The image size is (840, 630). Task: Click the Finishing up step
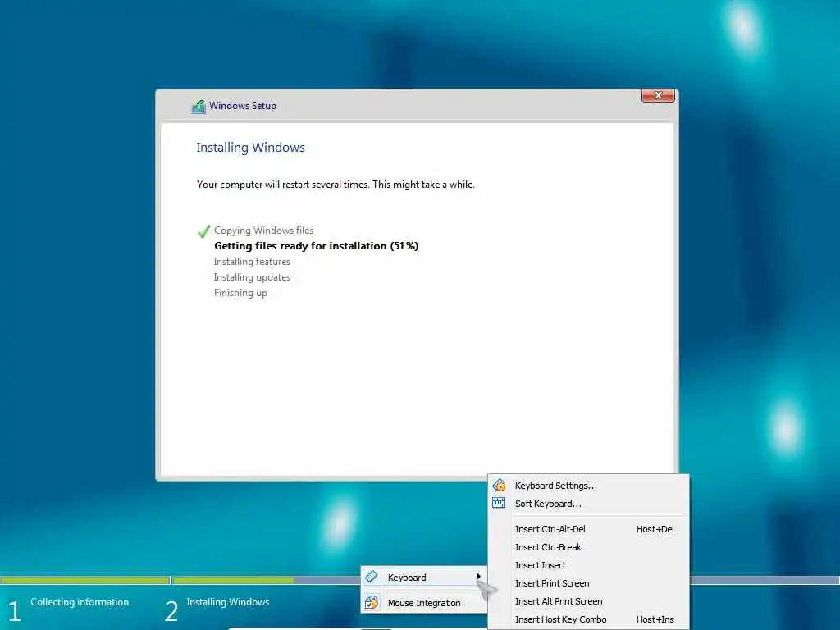click(x=240, y=293)
